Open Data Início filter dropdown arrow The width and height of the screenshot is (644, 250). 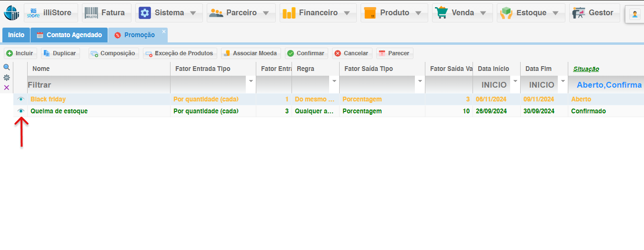tap(515, 81)
